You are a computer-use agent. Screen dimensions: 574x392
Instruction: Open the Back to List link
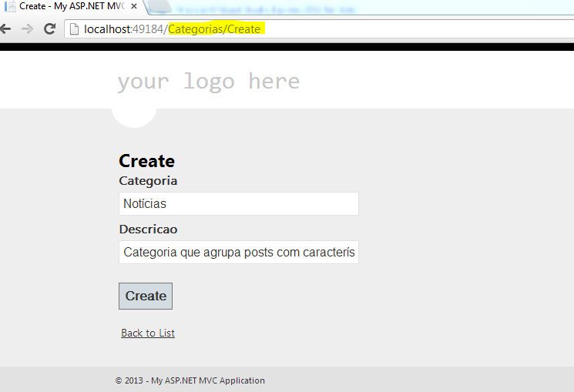pyautogui.click(x=148, y=333)
